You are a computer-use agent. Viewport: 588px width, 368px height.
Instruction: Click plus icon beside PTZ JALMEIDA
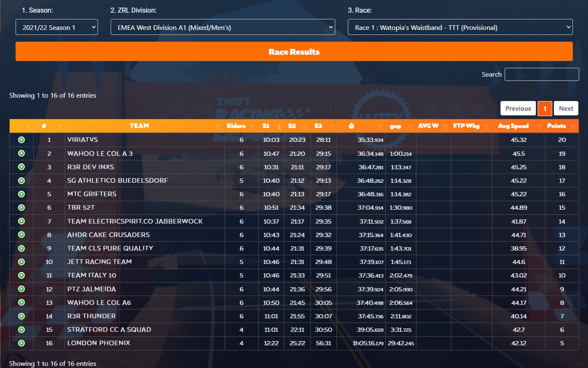coord(21,289)
